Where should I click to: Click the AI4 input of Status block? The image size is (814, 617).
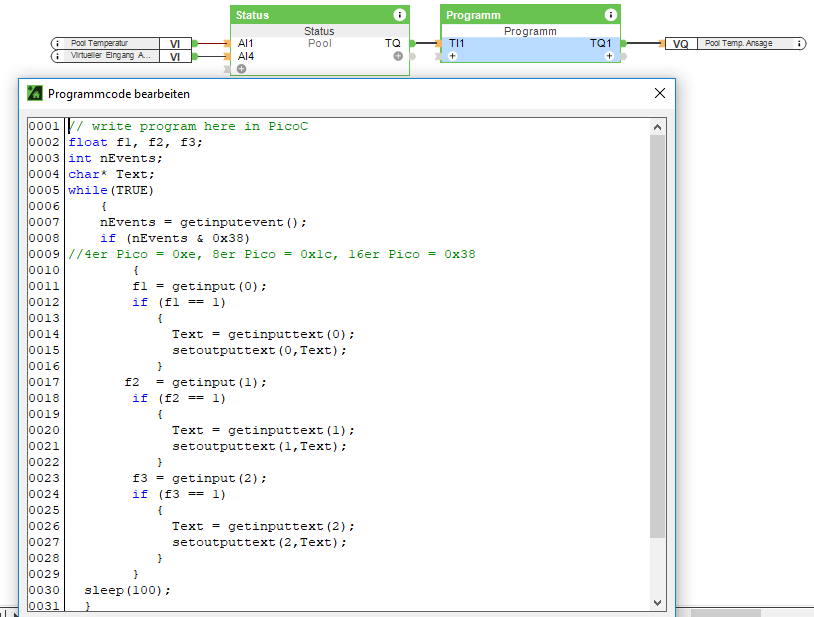point(246,56)
